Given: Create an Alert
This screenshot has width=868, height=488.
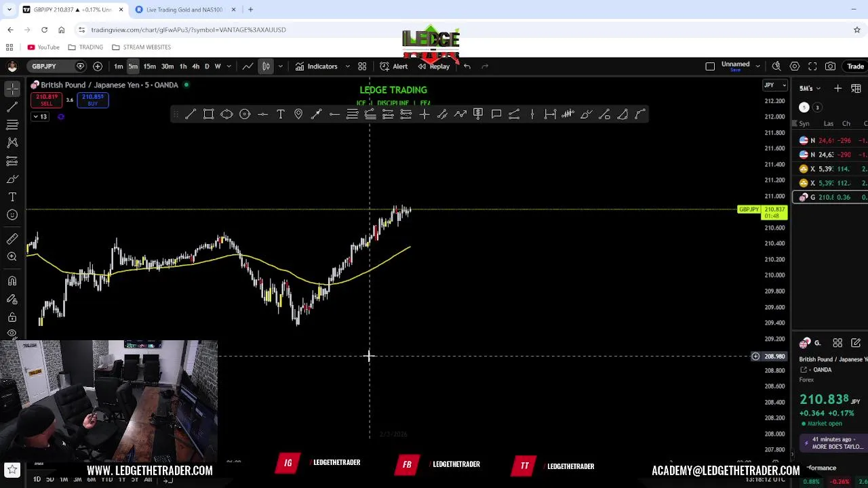Looking at the screenshot, I should click(394, 66).
